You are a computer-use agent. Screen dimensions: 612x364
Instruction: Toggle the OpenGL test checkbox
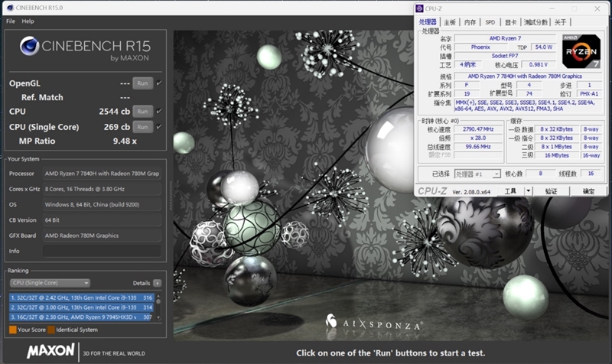click(x=159, y=83)
